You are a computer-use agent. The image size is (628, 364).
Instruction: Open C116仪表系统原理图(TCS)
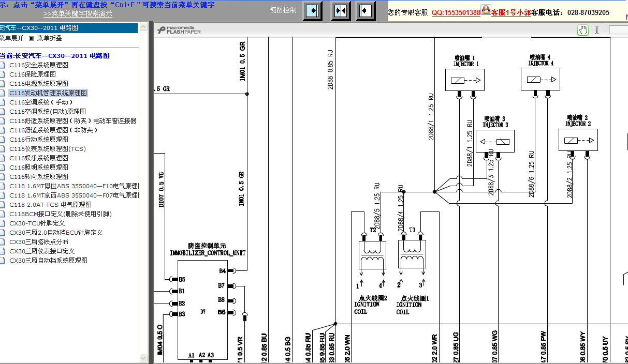pos(48,149)
